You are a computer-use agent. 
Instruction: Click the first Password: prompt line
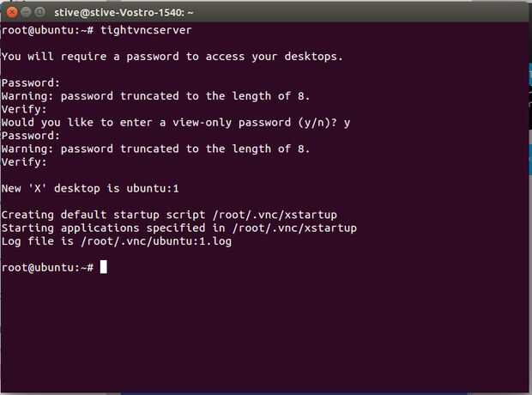31,83
